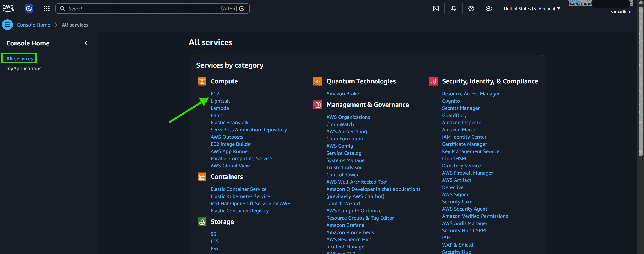Open Key Management Service
644x254 pixels.
(x=471, y=151)
